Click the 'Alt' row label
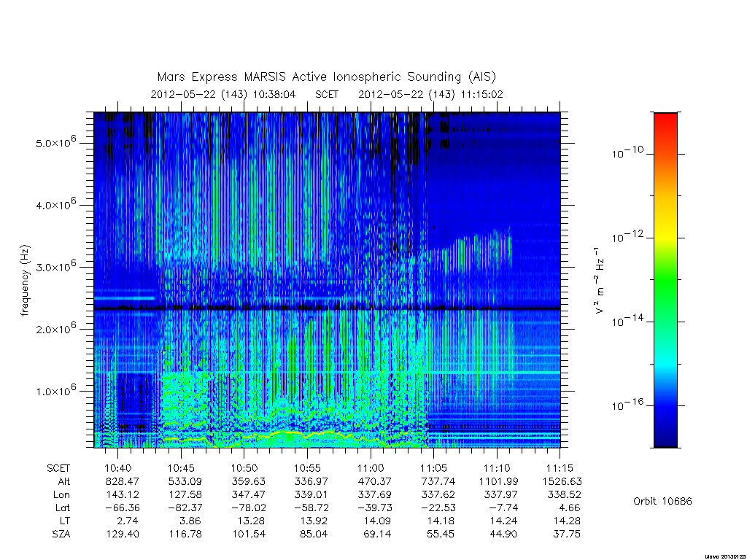The width and height of the screenshot is (747, 560). (64, 481)
